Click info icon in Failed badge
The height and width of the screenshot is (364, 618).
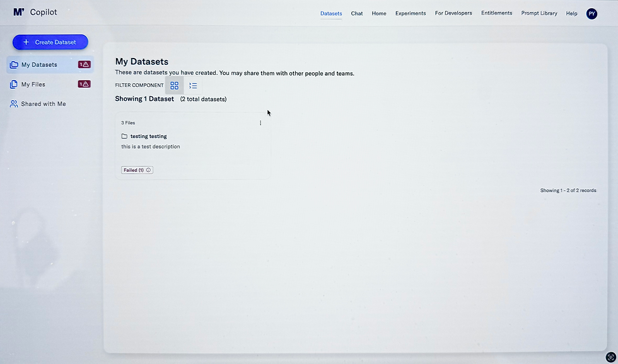click(x=149, y=170)
